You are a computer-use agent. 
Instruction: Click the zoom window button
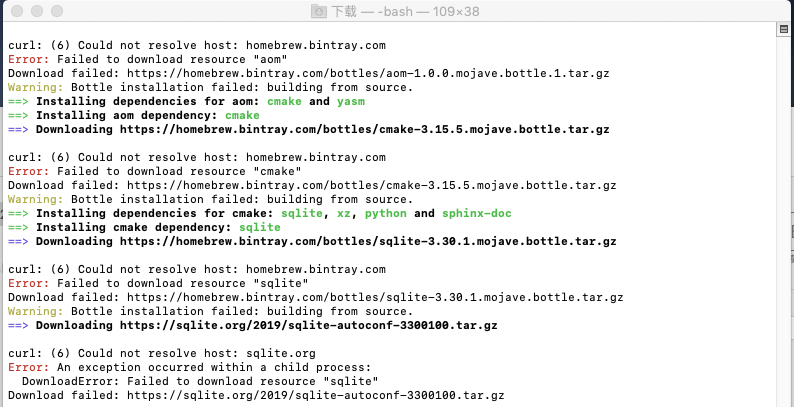[x=57, y=11]
